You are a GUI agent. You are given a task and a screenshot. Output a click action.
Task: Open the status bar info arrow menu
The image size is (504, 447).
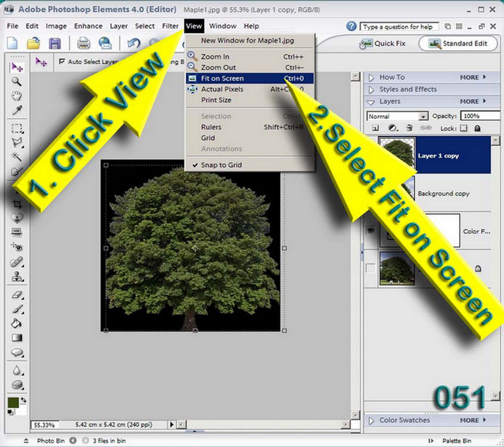tap(171, 425)
